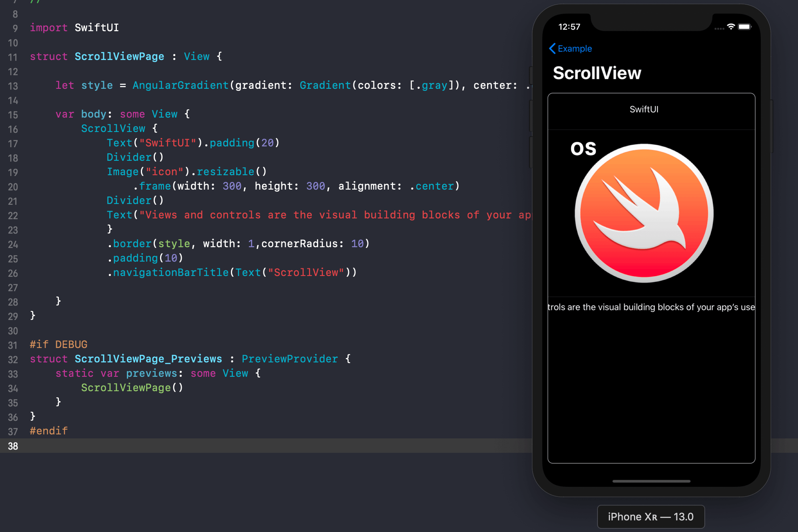
Task: Tap the back chevron beside Example
Action: click(x=552, y=48)
